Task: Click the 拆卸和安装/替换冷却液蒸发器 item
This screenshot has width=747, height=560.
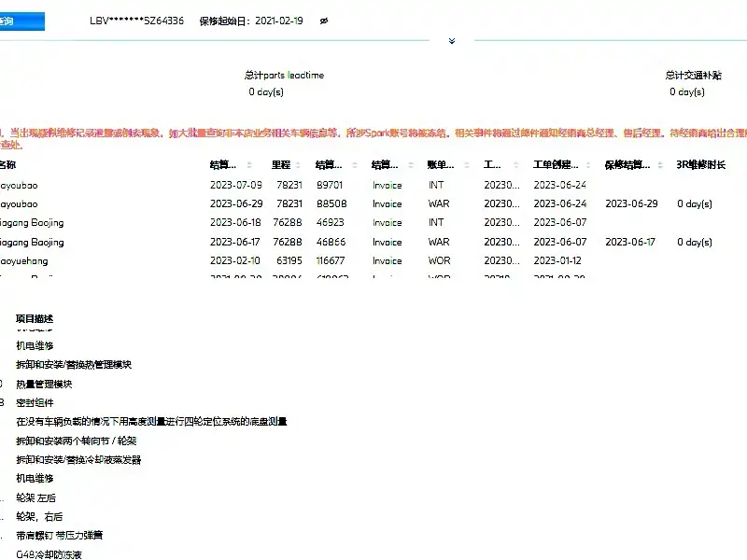Action: pyautogui.click(x=78, y=459)
